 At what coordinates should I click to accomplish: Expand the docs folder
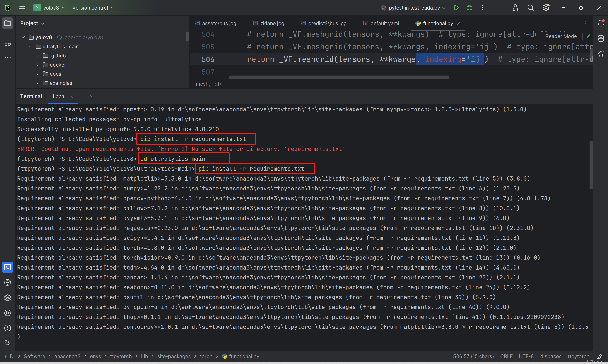coord(37,74)
